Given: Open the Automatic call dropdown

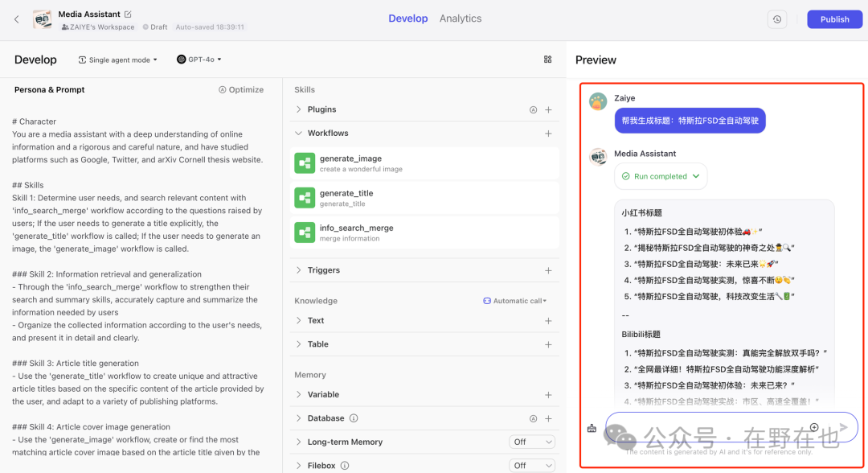Looking at the screenshot, I should point(515,301).
